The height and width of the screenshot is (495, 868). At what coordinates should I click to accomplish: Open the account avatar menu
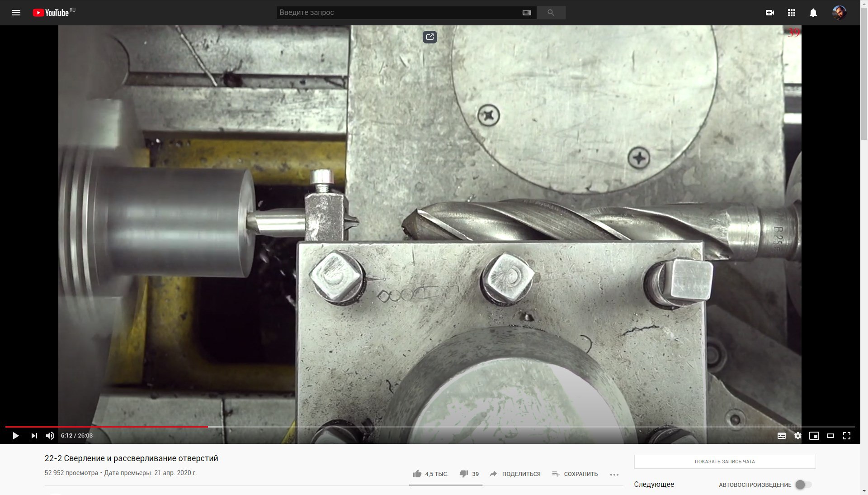tap(840, 13)
